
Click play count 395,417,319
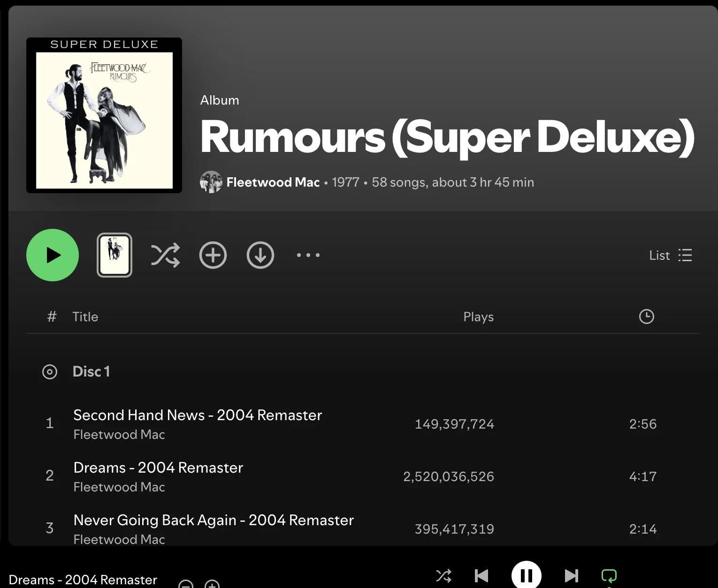pos(454,529)
